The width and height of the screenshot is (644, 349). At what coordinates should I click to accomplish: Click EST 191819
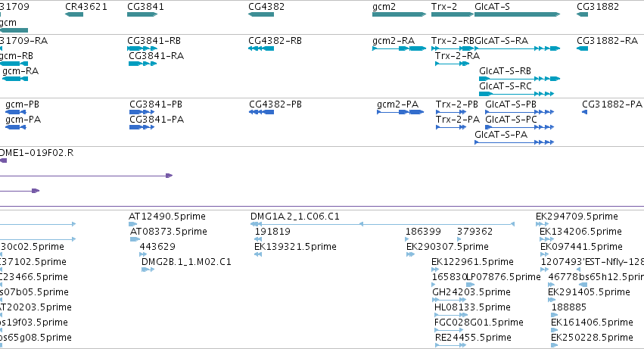[x=258, y=239]
